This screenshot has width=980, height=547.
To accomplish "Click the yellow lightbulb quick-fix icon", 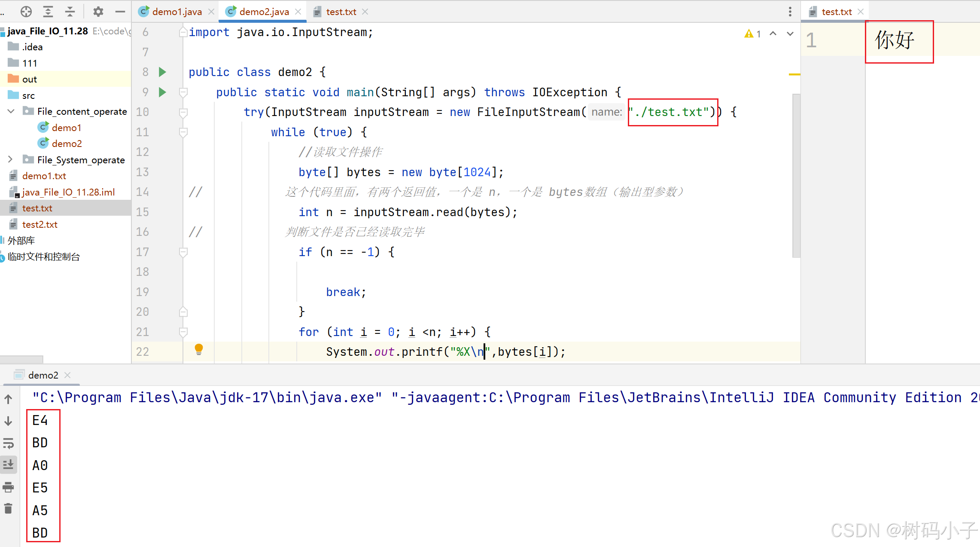I will click(198, 349).
